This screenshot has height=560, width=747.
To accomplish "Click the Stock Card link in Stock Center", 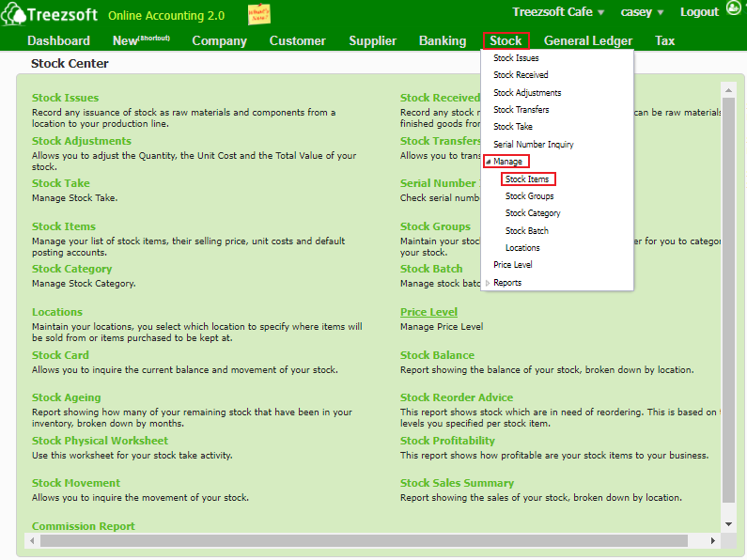I will [x=60, y=355].
